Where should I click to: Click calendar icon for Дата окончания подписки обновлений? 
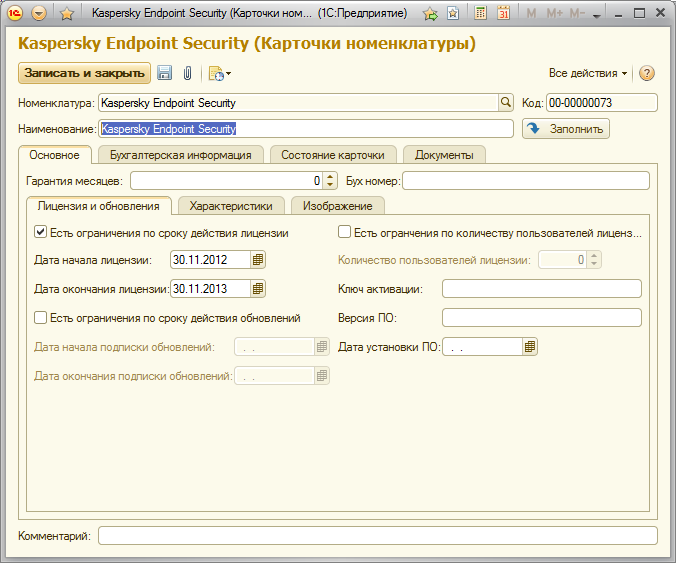coord(322,376)
